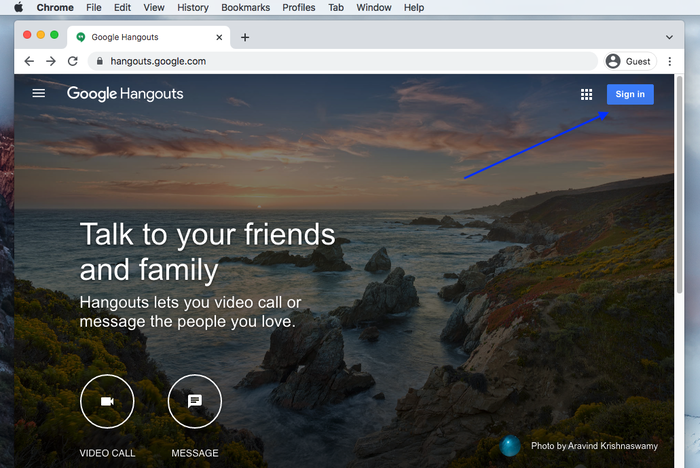Open the History menu
The width and height of the screenshot is (700, 468).
pos(193,8)
